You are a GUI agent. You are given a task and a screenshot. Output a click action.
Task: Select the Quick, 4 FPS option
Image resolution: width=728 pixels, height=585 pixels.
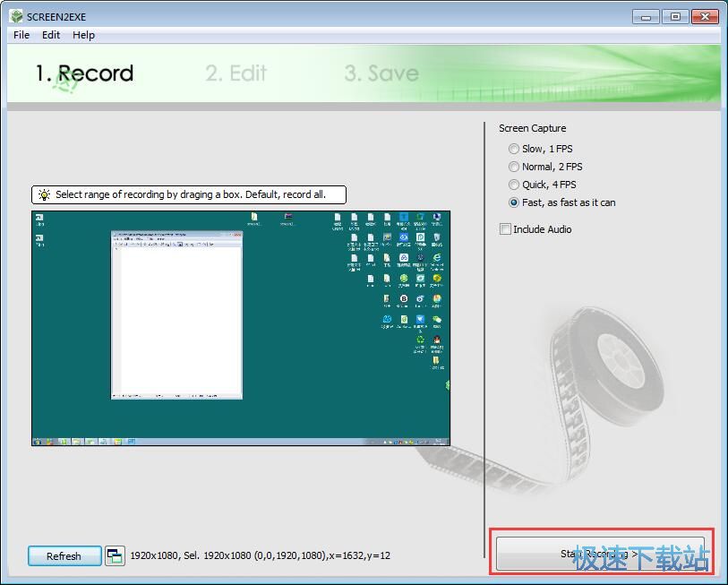coord(514,185)
